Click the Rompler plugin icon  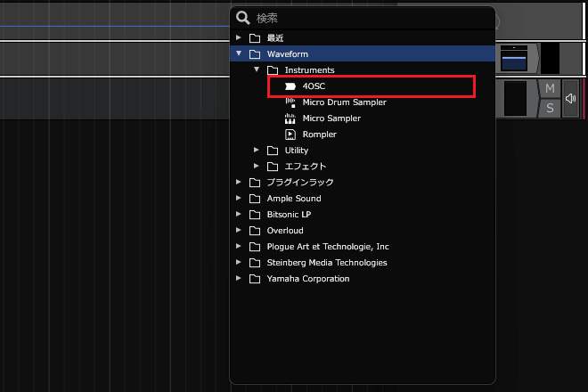click(x=290, y=135)
